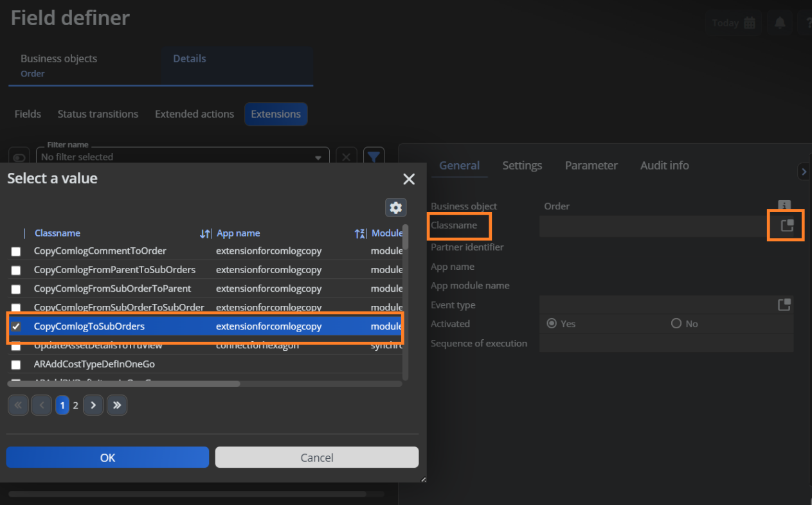Open the dialog settings gear

pyautogui.click(x=396, y=207)
